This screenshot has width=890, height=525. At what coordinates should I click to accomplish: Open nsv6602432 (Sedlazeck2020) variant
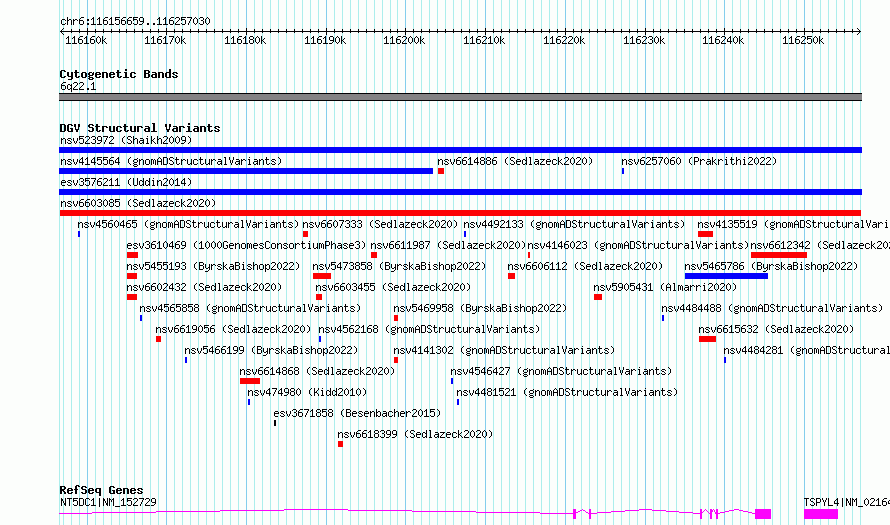point(204,287)
